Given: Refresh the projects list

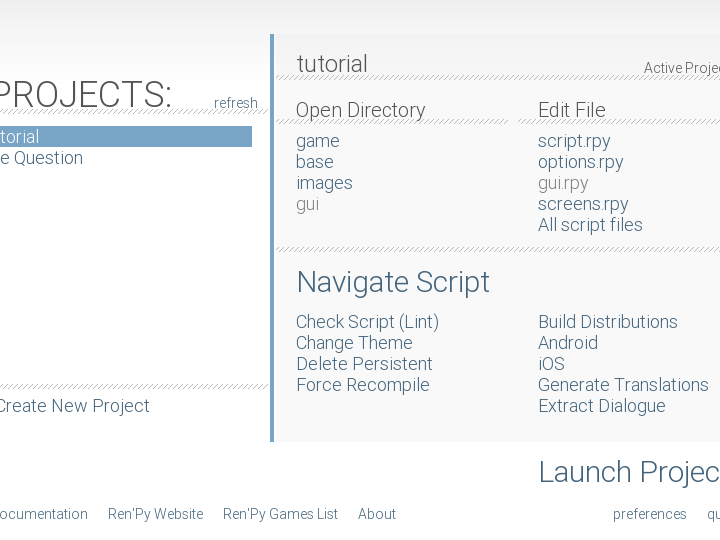Looking at the screenshot, I should click(x=235, y=103).
